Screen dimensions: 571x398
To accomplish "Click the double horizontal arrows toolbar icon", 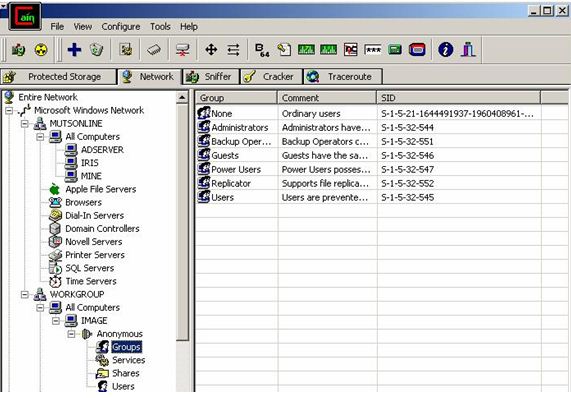I will [x=233, y=50].
